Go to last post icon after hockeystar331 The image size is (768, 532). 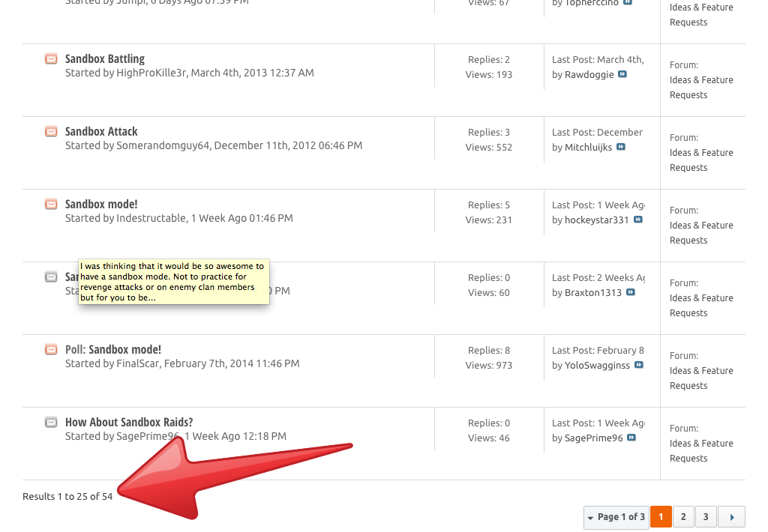tap(637, 220)
